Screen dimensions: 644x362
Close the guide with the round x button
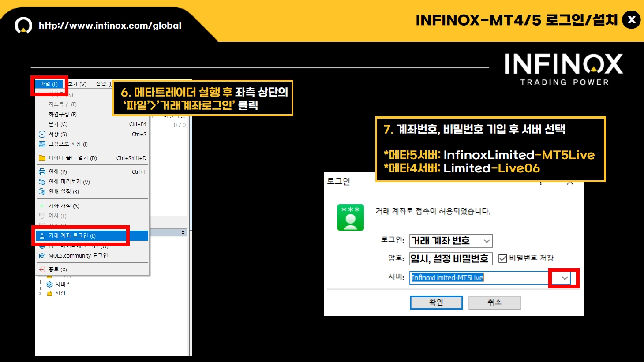631,20
